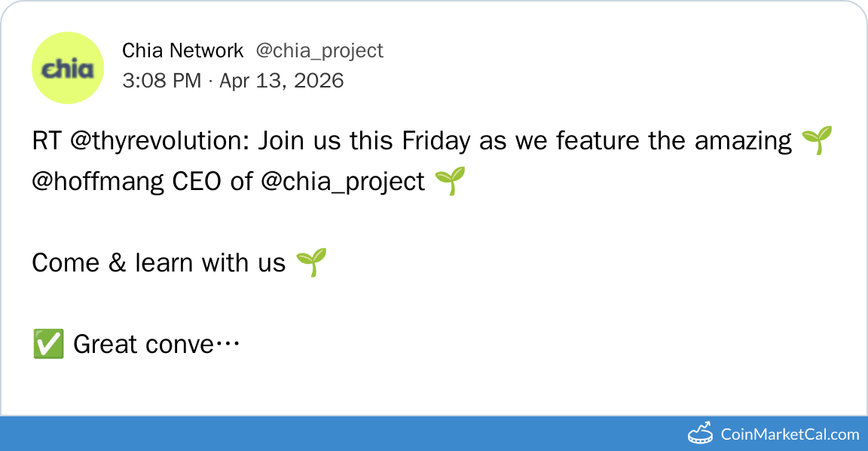
Task: Click the CoinMarketCal logo icon
Action: coord(701,433)
